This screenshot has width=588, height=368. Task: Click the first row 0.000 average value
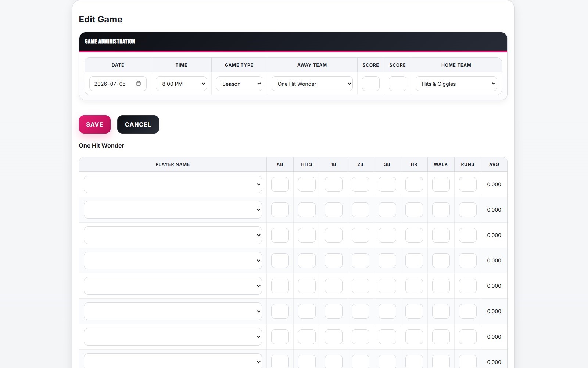494,184
